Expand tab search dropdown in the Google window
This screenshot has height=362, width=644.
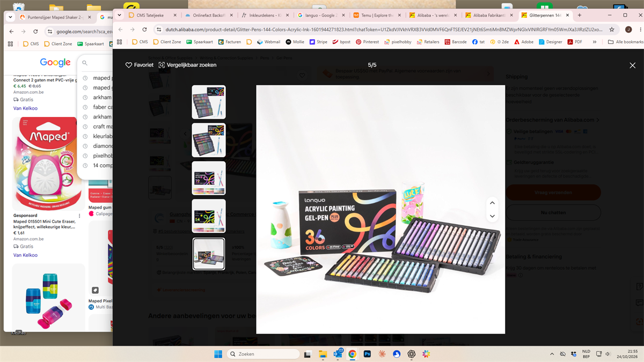[x=10, y=17]
